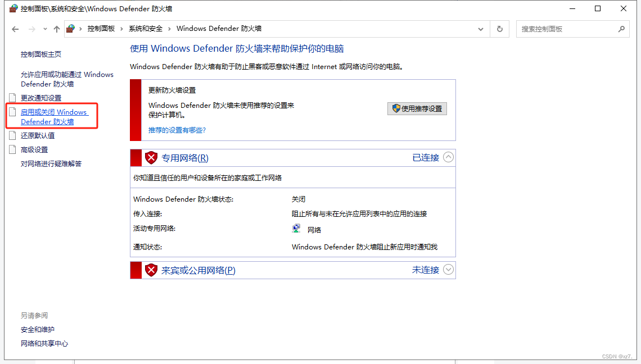Screen dimensions: 641x364
Task: Click 专用网络(R) heading
Action: click(185, 158)
